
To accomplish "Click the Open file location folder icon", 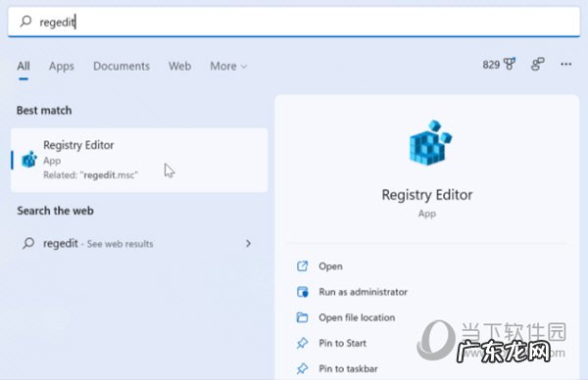I will pyautogui.click(x=302, y=317).
